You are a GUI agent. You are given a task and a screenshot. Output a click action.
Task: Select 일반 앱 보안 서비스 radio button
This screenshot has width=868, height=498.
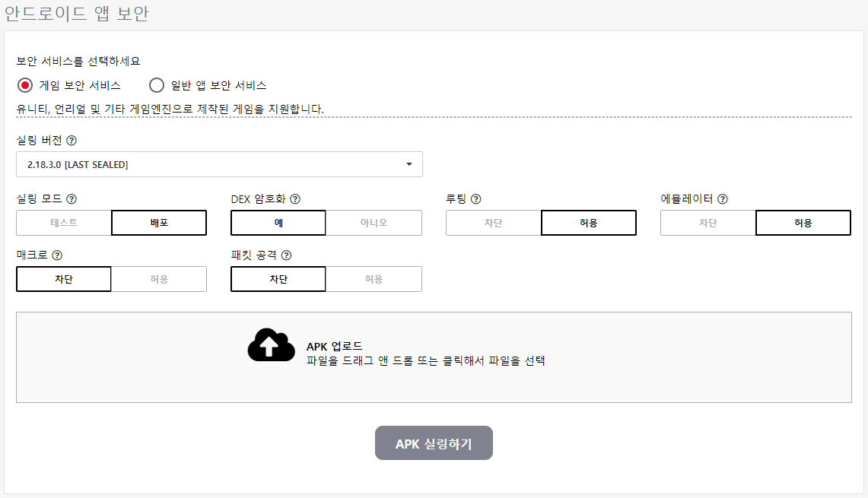click(157, 85)
